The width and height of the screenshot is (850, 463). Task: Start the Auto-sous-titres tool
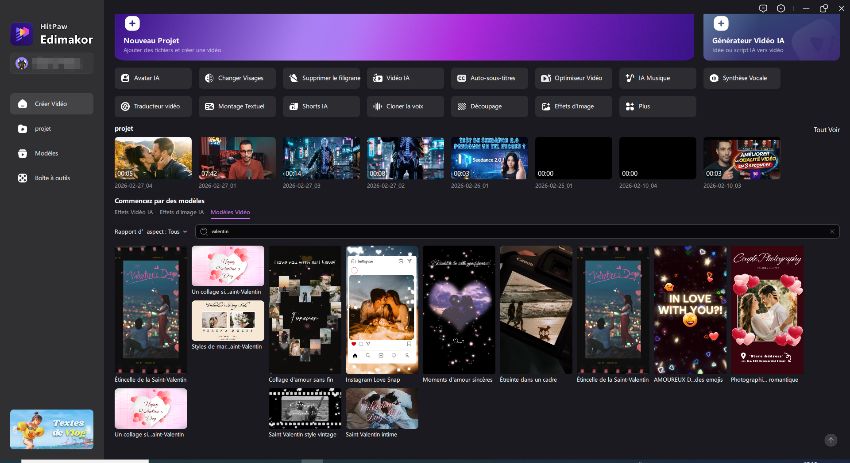pos(489,78)
